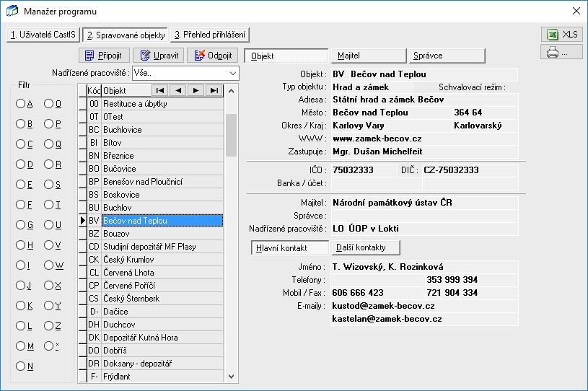Click the Připojit button
This screenshot has width=588, height=391.
point(104,56)
